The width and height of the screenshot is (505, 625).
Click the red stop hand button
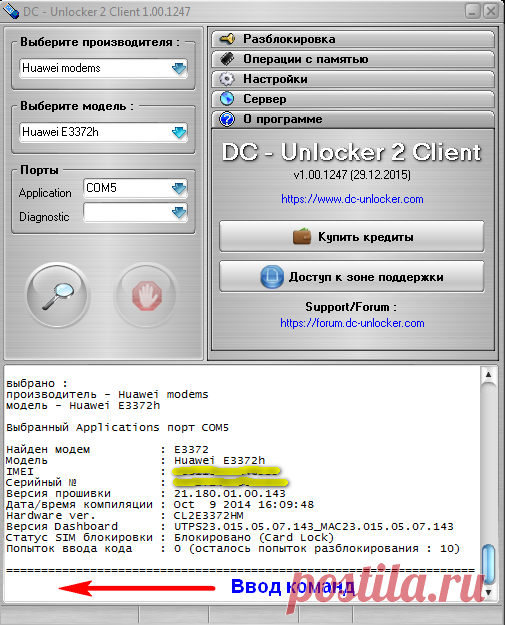146,295
